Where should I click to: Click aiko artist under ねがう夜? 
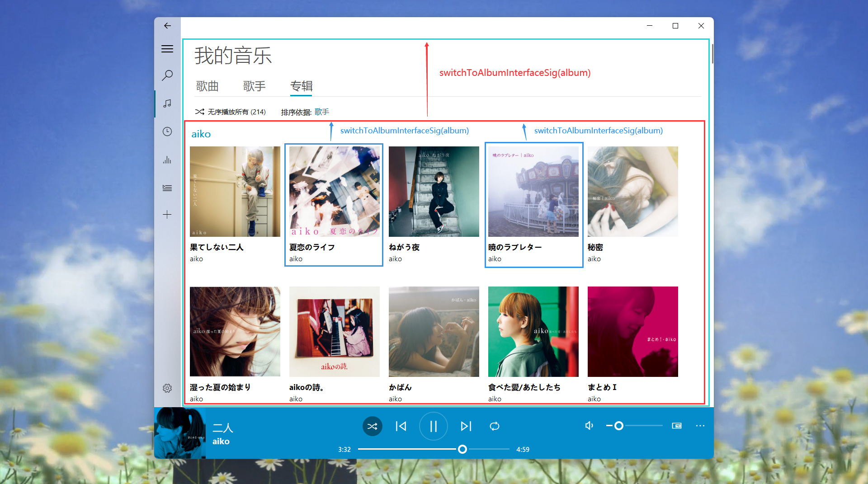pyautogui.click(x=396, y=259)
